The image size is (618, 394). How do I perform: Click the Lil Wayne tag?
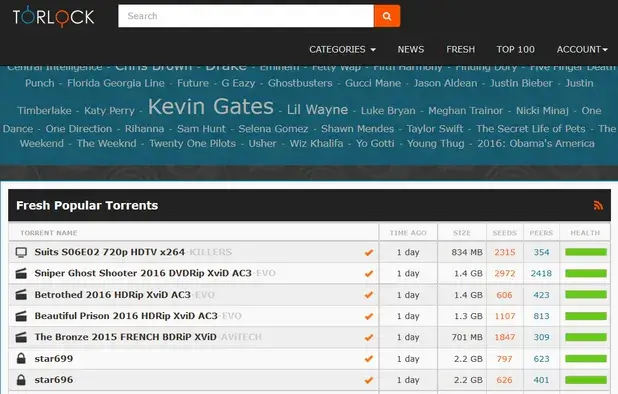pyautogui.click(x=317, y=110)
